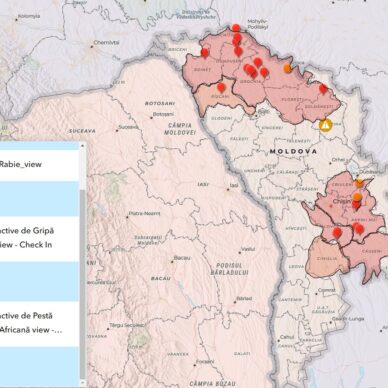Click the yellow warning triangle marker
The width and height of the screenshot is (388, 388).
pos(325,125)
